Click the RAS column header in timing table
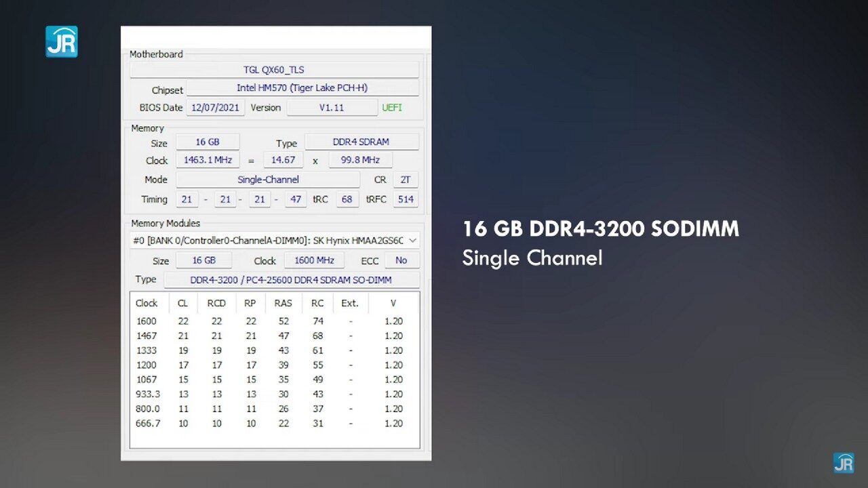The height and width of the screenshot is (488, 868). click(283, 303)
